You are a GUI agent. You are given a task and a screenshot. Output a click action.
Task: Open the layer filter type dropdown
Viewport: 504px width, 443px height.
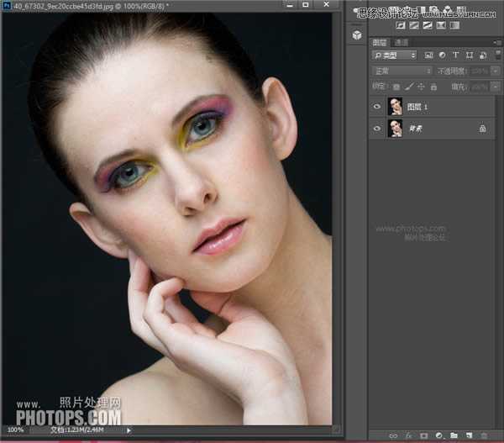(395, 55)
